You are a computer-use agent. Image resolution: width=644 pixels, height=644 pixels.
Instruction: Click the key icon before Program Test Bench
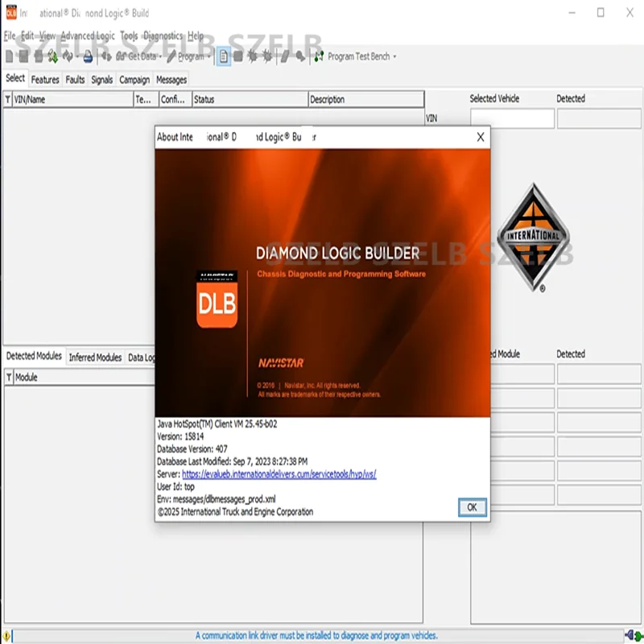tap(300, 56)
